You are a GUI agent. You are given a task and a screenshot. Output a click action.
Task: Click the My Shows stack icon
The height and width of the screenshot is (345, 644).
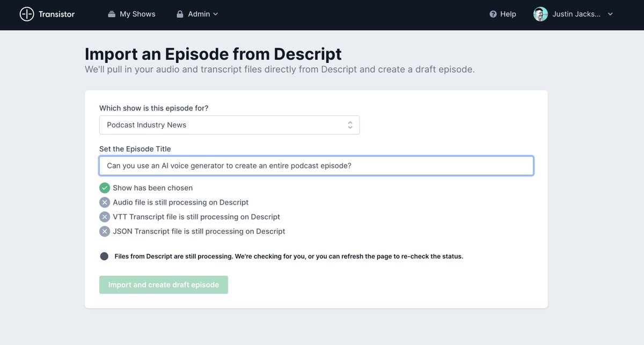click(x=112, y=15)
